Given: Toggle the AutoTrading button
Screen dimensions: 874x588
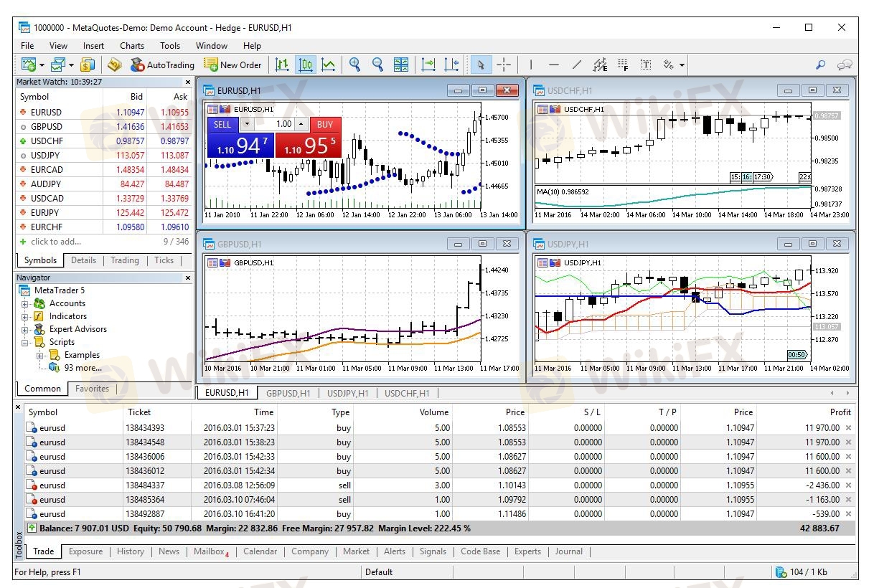Looking at the screenshot, I should [162, 65].
